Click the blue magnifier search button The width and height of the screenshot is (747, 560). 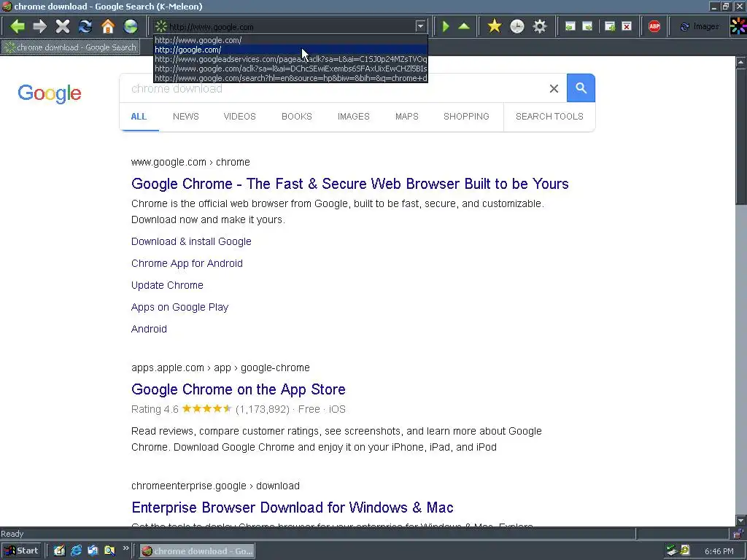(x=581, y=87)
